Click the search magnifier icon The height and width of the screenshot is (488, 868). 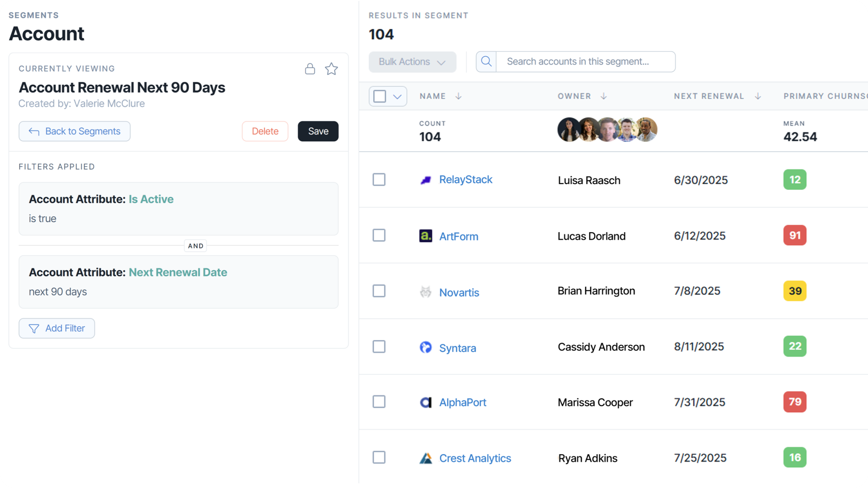click(486, 61)
